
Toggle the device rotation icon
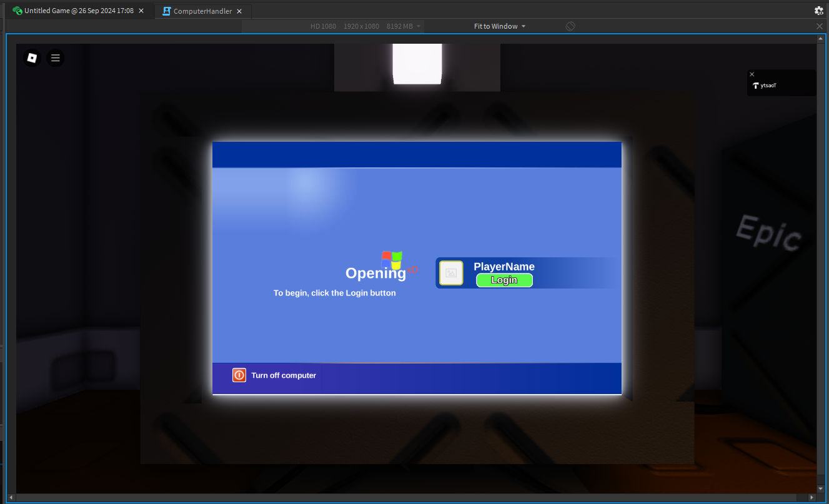570,26
